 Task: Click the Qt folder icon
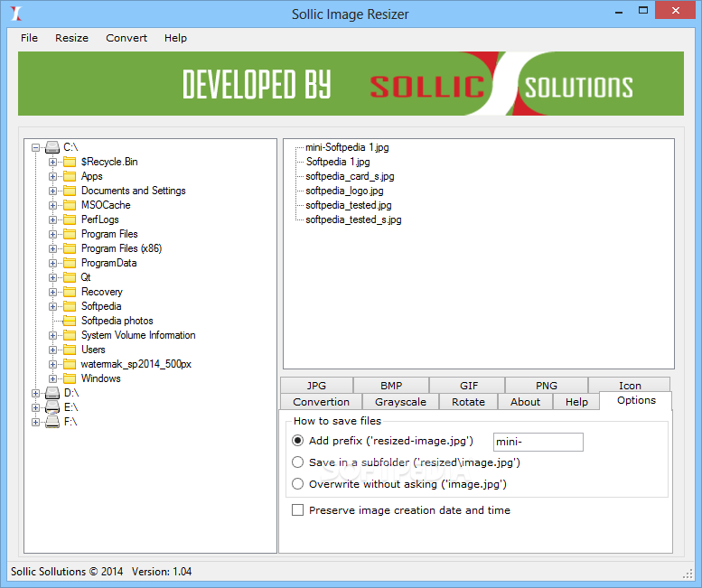pos(70,277)
